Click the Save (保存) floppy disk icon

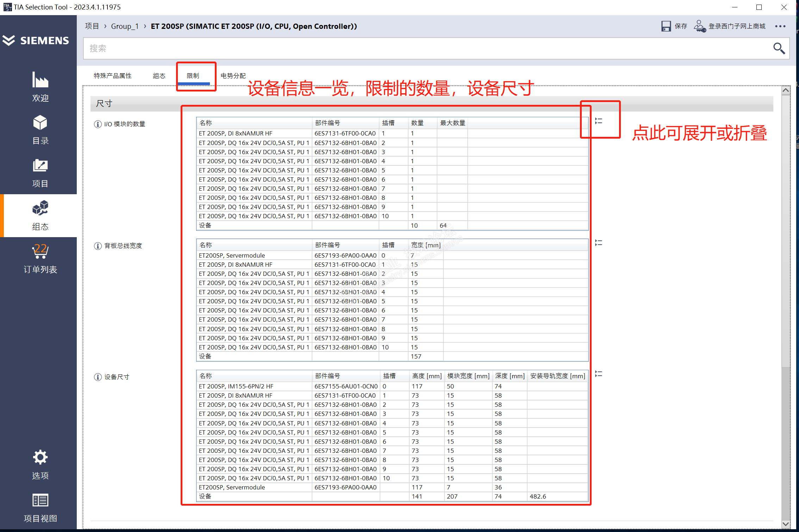click(x=666, y=26)
